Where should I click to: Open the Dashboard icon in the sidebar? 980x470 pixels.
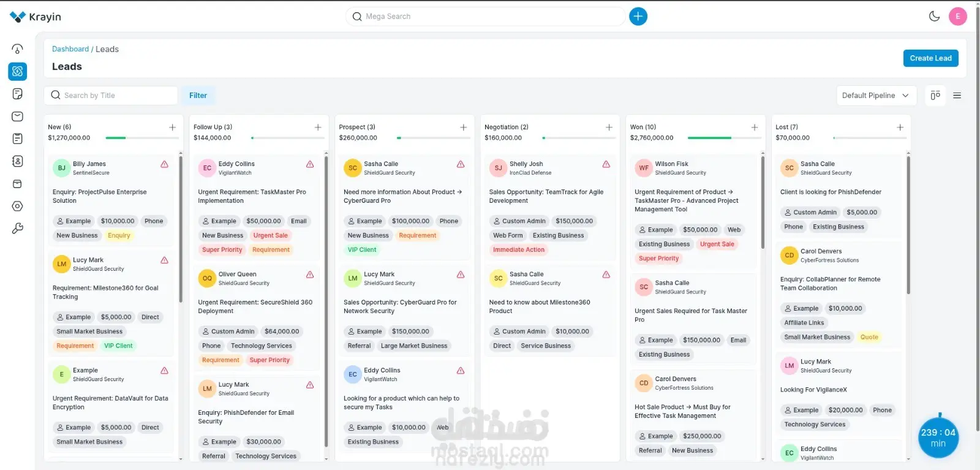click(x=18, y=49)
